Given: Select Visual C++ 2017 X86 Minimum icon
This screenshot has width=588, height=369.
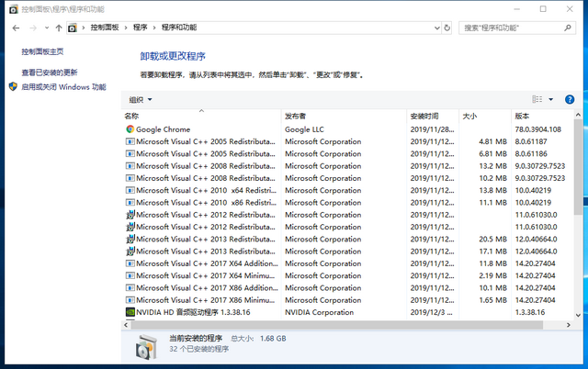Looking at the screenshot, I should click(130, 299).
